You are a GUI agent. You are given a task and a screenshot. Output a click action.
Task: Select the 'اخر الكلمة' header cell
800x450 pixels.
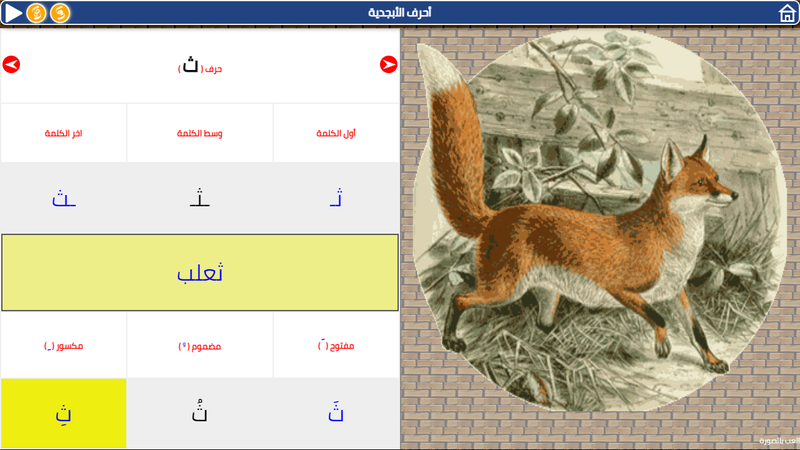63,133
